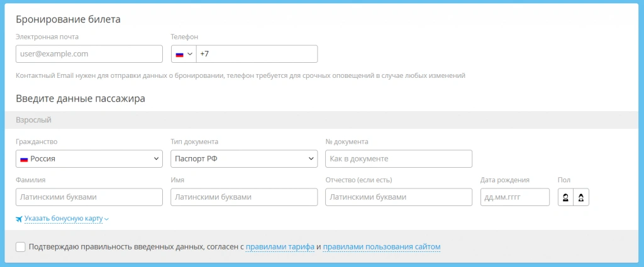Open the правилами пользования сайтом link
644x267 pixels.
382,247
